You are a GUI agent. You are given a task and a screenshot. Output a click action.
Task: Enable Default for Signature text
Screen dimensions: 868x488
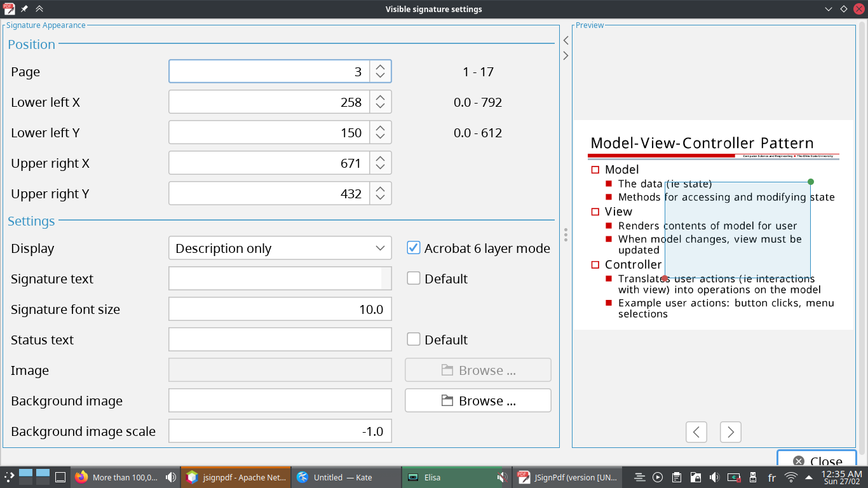point(414,278)
